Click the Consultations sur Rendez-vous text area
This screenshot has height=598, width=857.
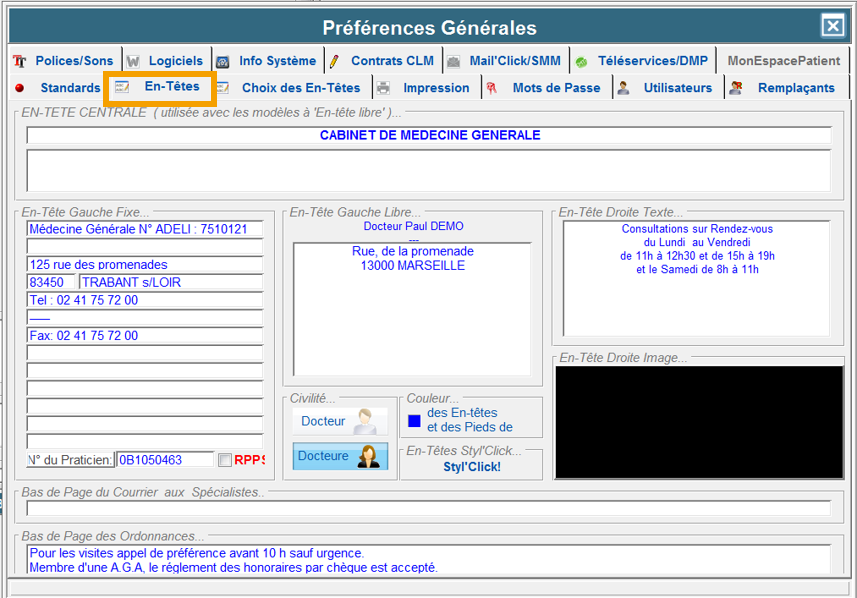pos(697,279)
